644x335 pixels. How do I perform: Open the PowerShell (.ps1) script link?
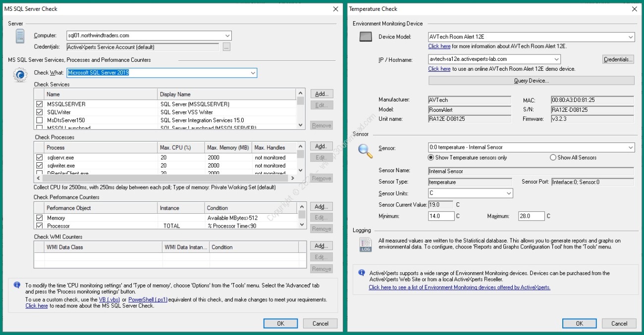(x=148, y=299)
